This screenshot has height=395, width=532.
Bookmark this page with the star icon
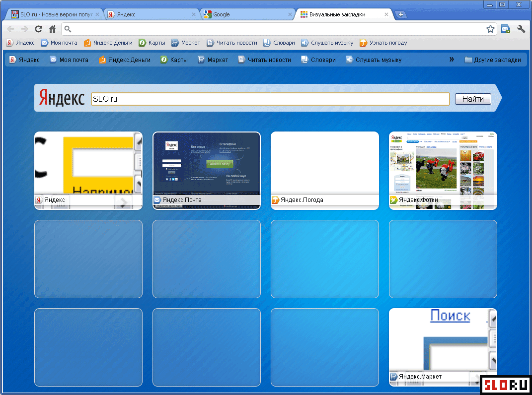(490, 29)
